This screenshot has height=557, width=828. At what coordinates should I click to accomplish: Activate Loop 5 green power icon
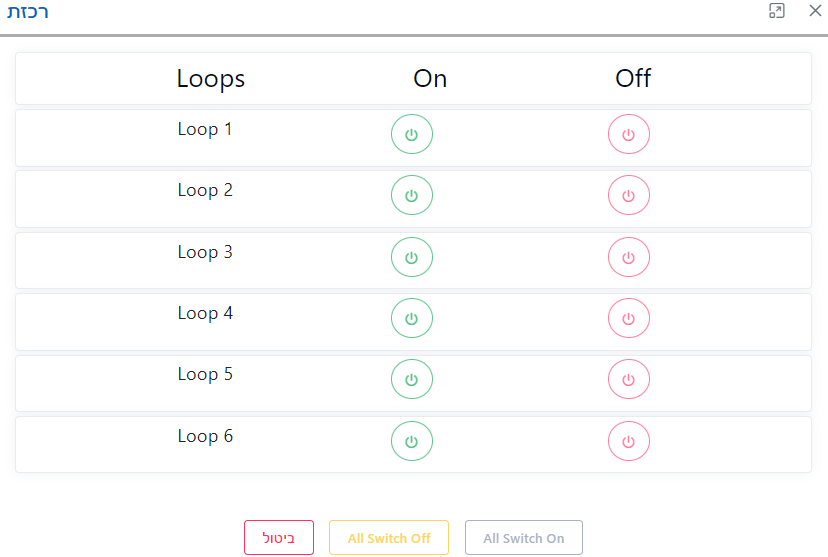pos(411,379)
